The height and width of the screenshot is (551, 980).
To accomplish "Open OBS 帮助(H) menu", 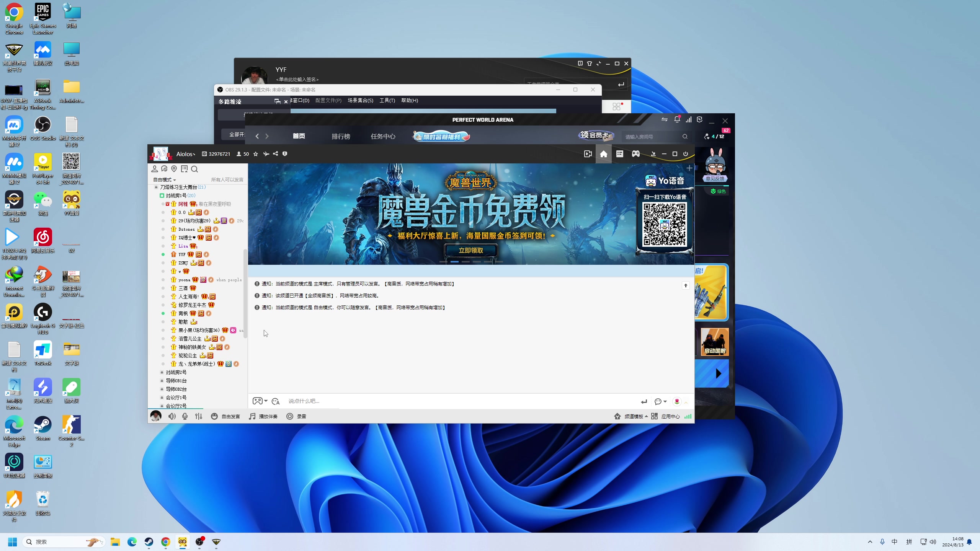I will coord(410,100).
